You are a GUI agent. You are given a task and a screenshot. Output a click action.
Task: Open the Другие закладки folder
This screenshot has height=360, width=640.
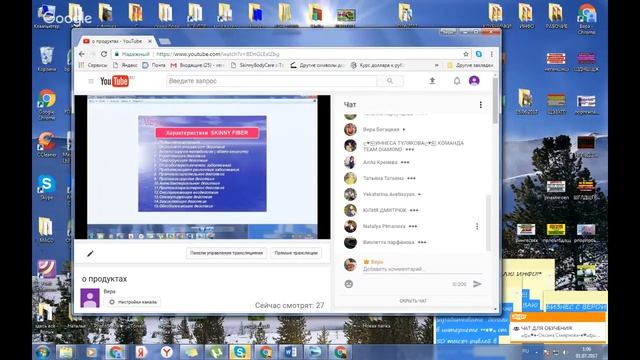click(470, 65)
